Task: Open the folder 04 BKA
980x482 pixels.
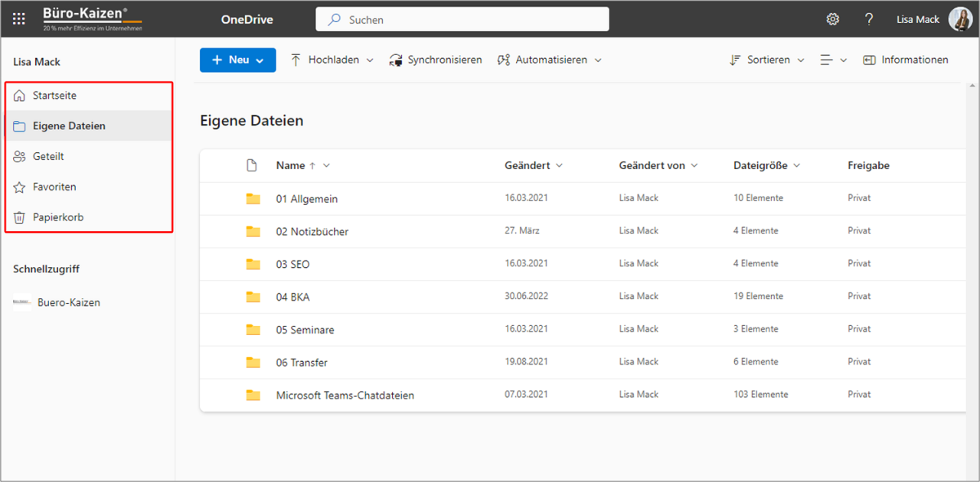Action: [x=295, y=296]
